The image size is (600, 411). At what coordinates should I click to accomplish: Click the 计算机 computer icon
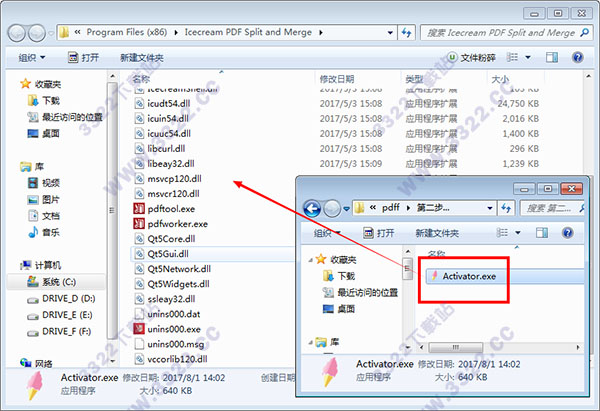point(25,265)
